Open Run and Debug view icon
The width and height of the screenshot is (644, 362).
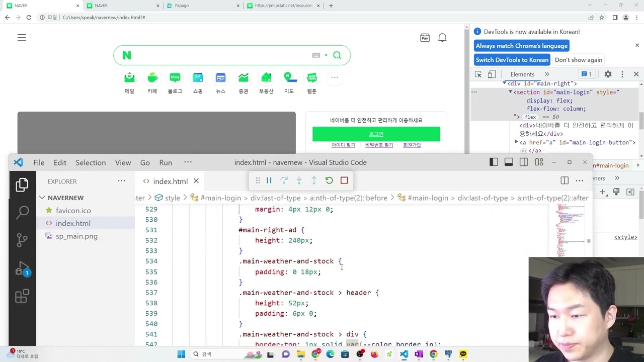(22, 268)
